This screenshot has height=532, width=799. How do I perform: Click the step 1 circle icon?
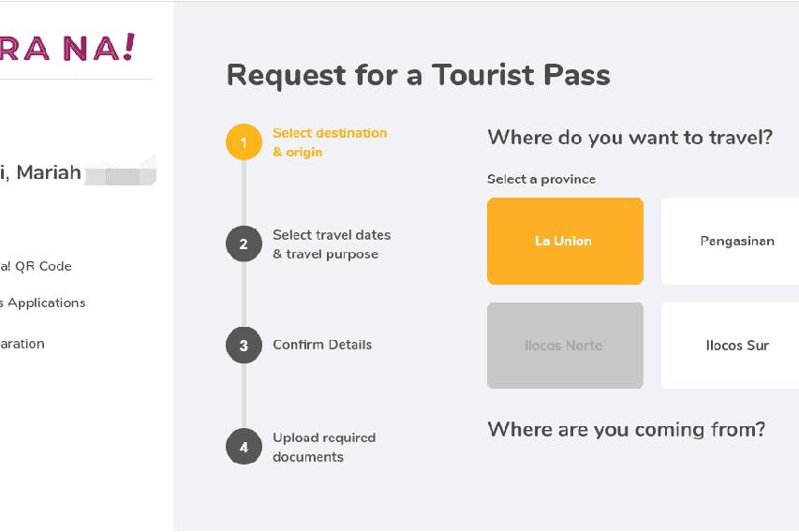tap(244, 142)
